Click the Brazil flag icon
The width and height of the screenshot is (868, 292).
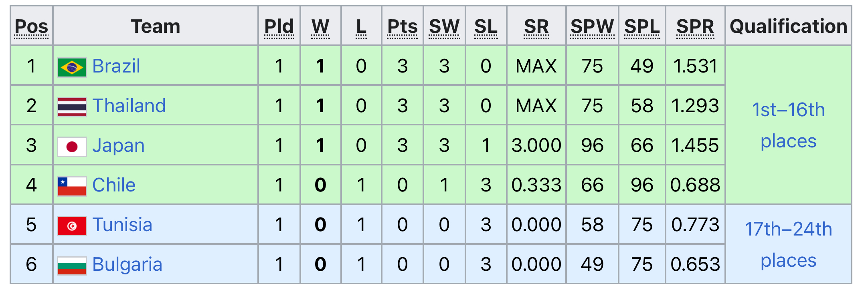click(x=72, y=67)
